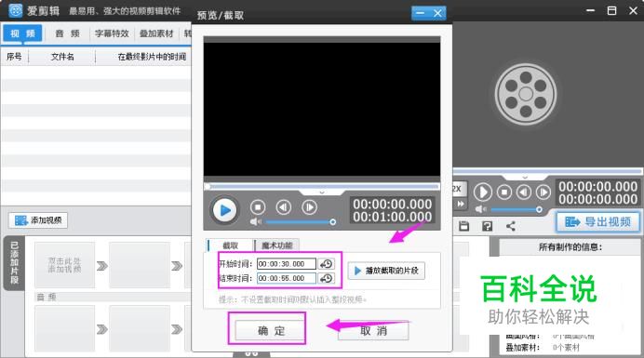Play the video in the preview dialog
The height and width of the screenshot is (358, 644).
(x=224, y=210)
